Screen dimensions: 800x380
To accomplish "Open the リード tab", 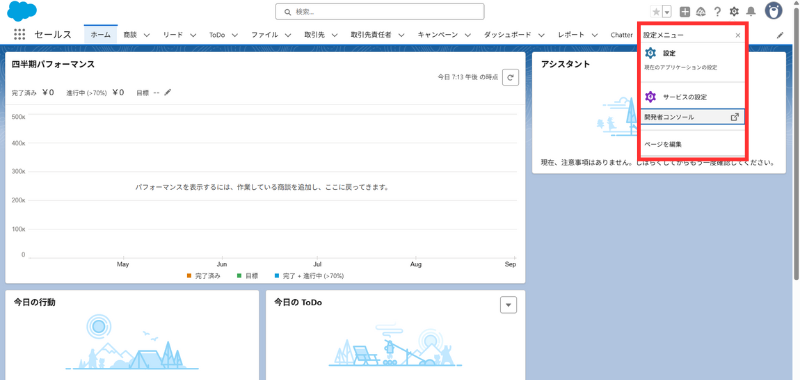I will pos(173,35).
